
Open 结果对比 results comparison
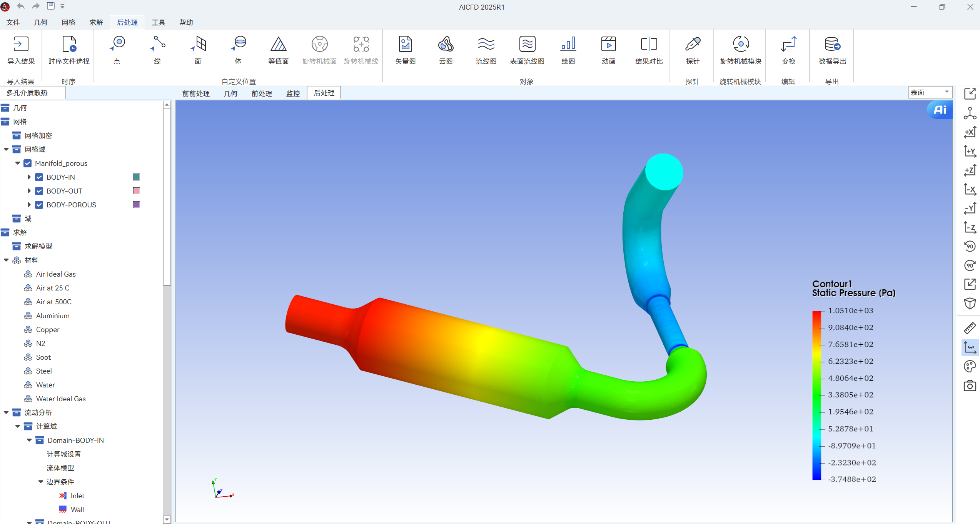click(x=649, y=50)
